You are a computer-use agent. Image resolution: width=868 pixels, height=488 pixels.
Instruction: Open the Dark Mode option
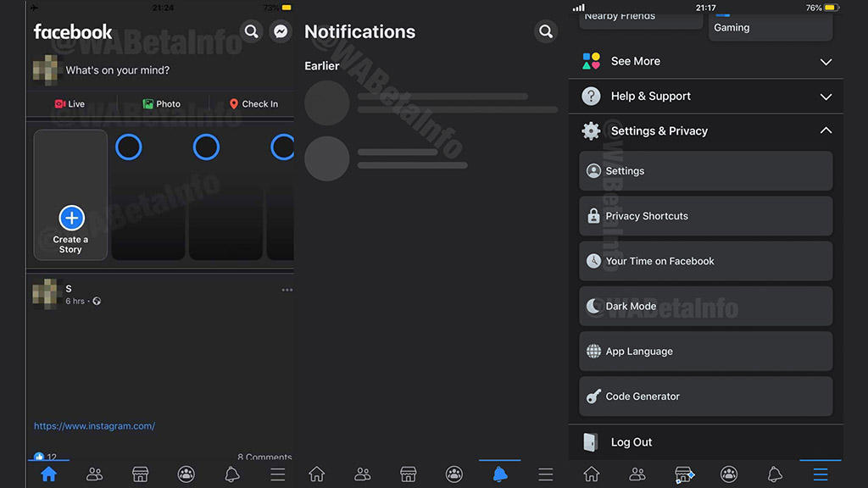(x=705, y=306)
